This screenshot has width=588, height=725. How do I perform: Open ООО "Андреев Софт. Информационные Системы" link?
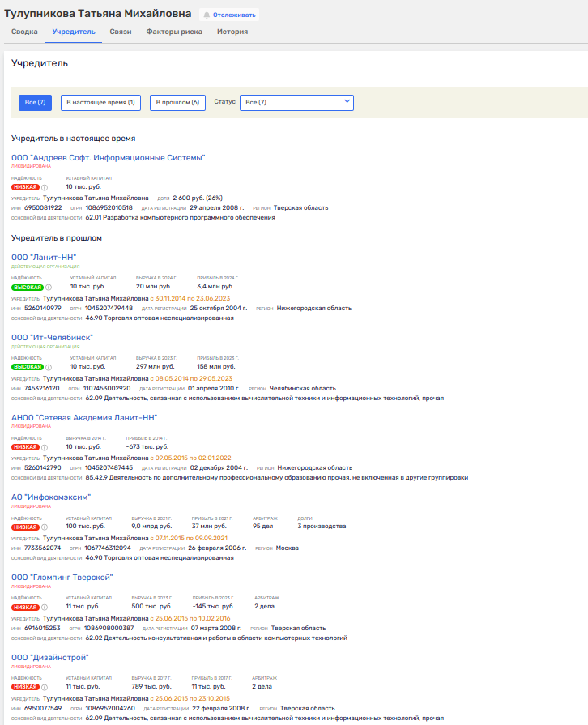coord(109,158)
